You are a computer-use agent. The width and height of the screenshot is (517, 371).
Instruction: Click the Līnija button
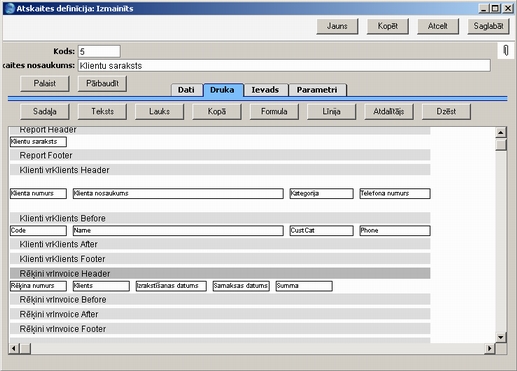pos(331,111)
